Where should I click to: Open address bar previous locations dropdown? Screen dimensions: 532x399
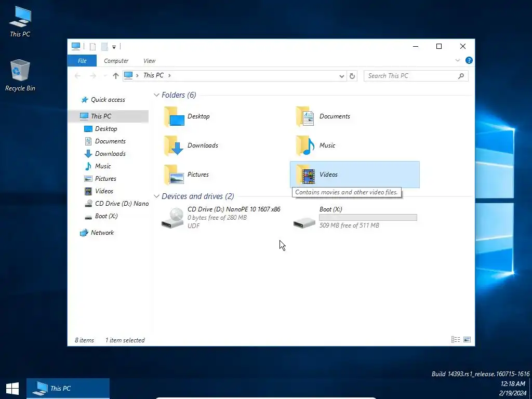342,76
